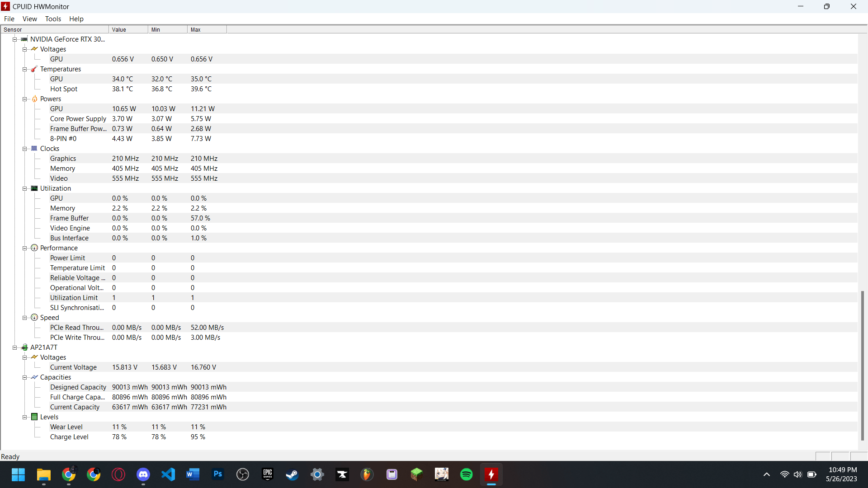Screen dimensions: 868x488
Task: Open the View menu
Action: 29,19
